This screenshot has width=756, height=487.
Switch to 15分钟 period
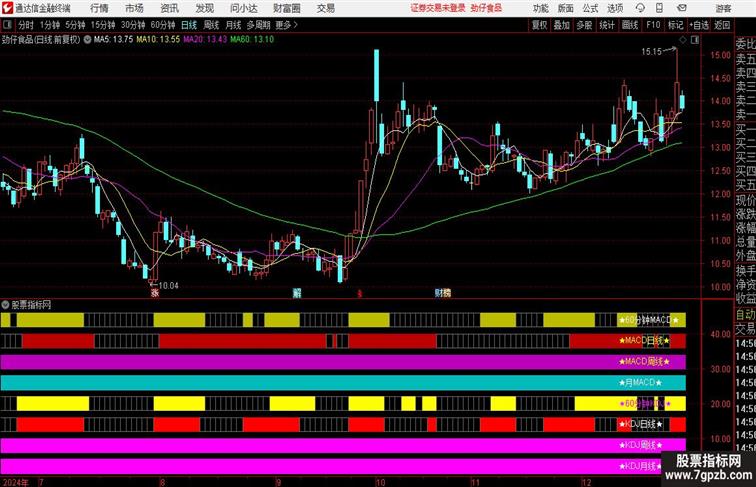(x=103, y=25)
